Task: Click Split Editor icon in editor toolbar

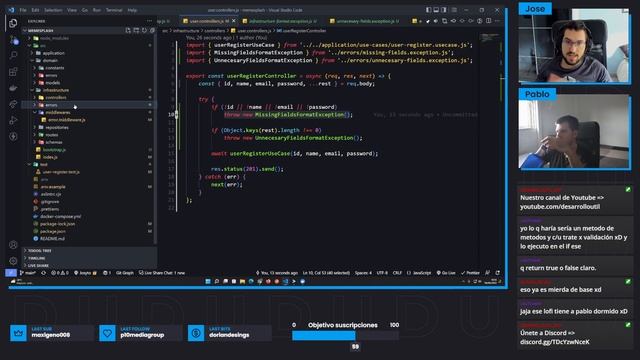Action: [x=489, y=21]
